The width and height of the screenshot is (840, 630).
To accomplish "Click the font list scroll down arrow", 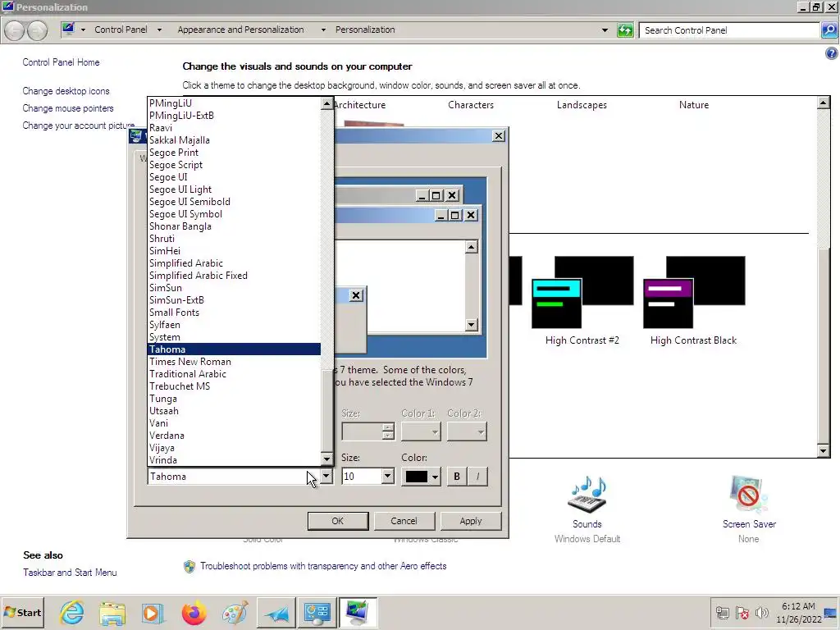I will coord(326,459).
